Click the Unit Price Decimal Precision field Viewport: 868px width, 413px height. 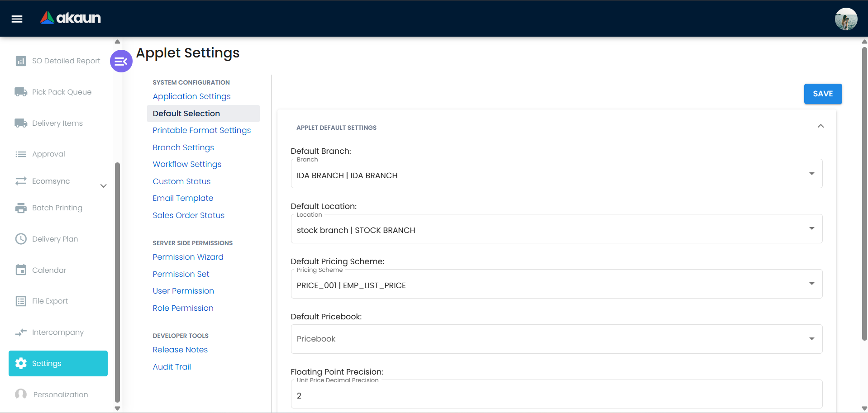[556, 395]
